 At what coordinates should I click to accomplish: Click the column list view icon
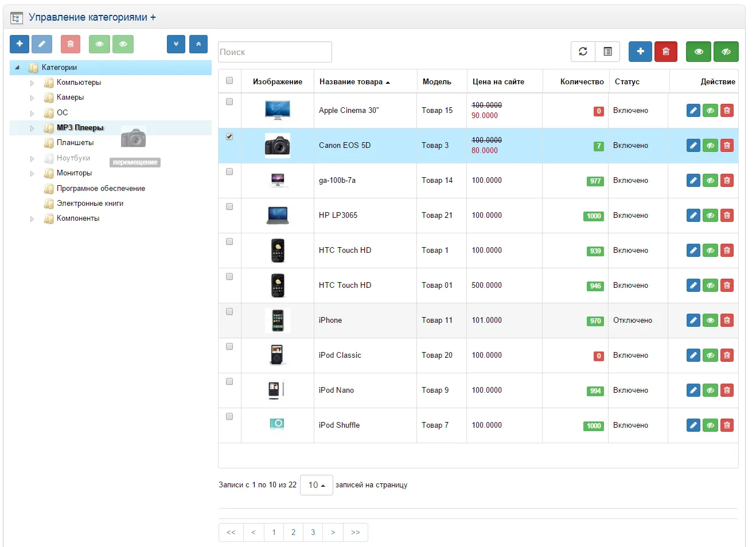[607, 52]
